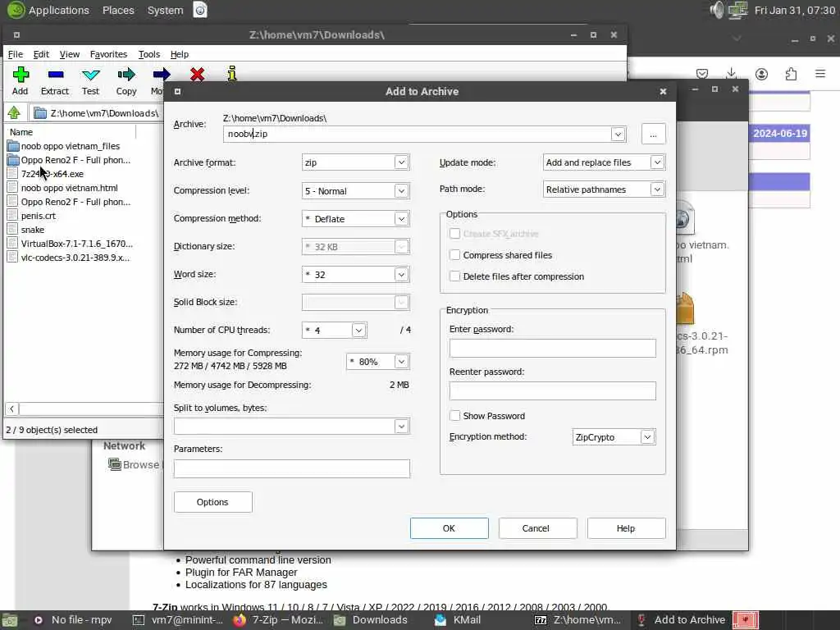The height and width of the screenshot is (630, 840).
Task: Click Firefox Pocket save icon
Action: click(x=702, y=74)
